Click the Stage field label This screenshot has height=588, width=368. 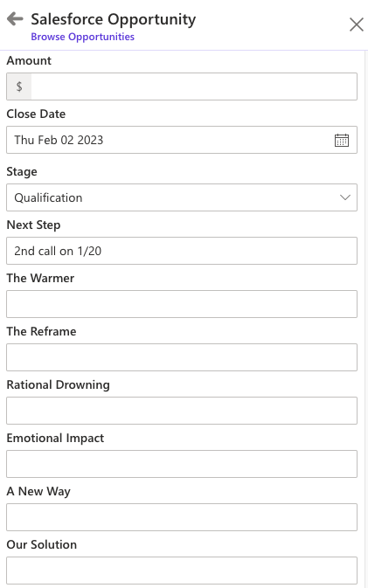click(x=22, y=172)
